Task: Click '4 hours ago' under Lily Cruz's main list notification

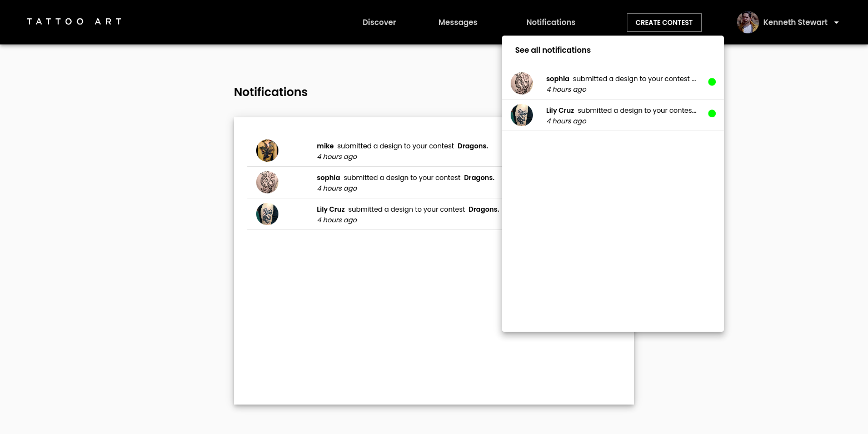Action: pyautogui.click(x=337, y=220)
